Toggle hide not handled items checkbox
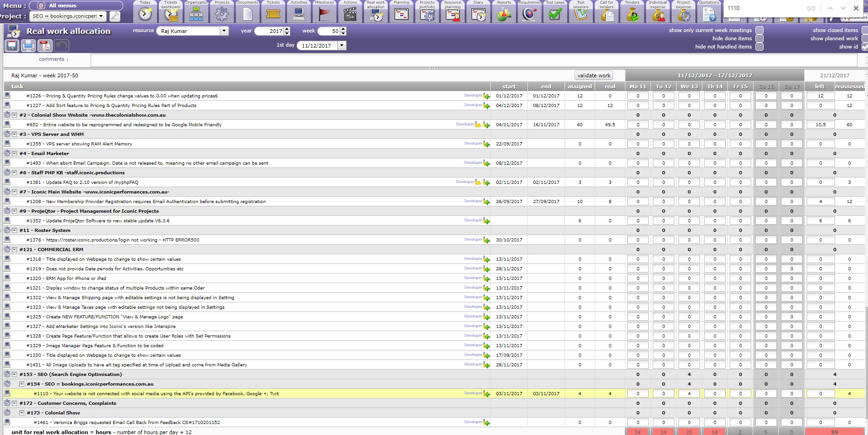The width and height of the screenshot is (868, 435). tap(759, 47)
